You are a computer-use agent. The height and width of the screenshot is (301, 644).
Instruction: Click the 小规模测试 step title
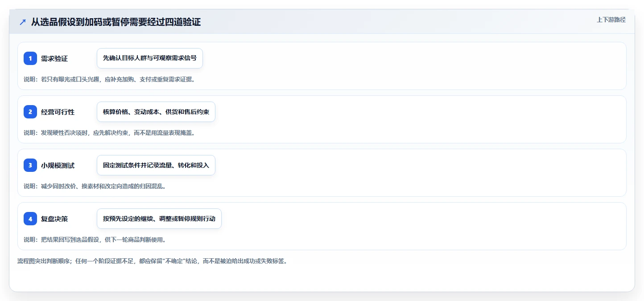[x=58, y=166]
